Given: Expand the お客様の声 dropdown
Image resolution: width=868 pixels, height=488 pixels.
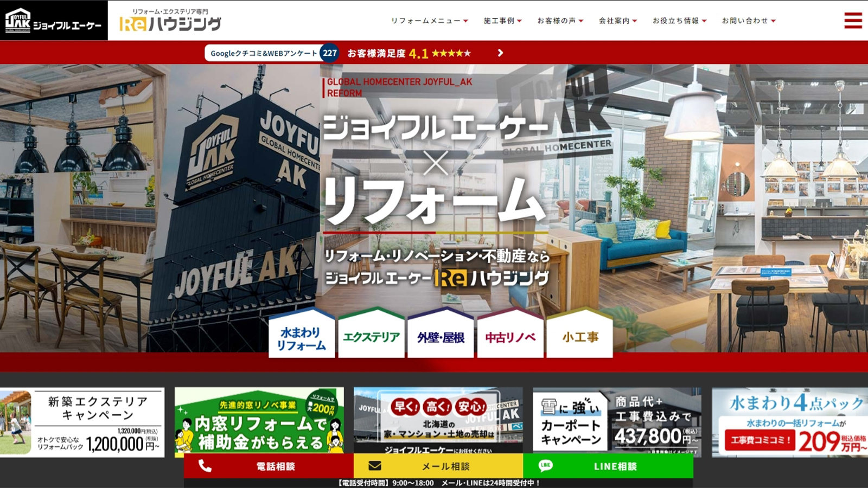Looking at the screenshot, I should (560, 21).
